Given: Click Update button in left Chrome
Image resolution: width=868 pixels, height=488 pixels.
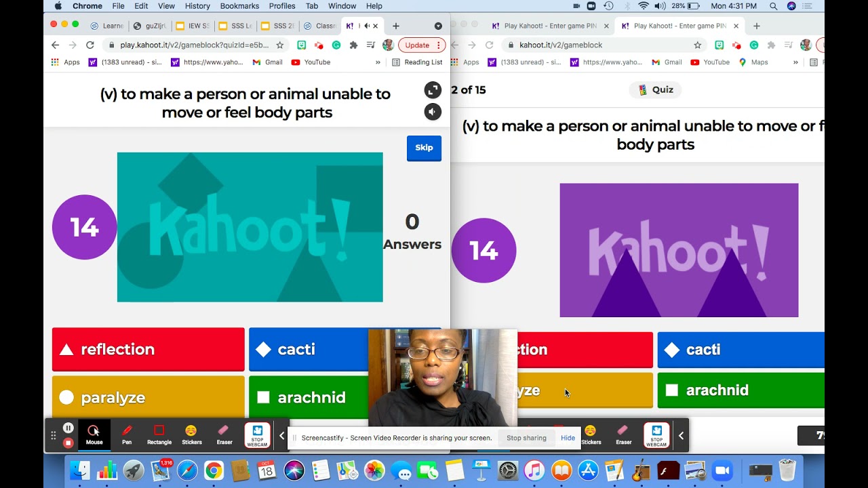Looking at the screenshot, I should pos(422,45).
